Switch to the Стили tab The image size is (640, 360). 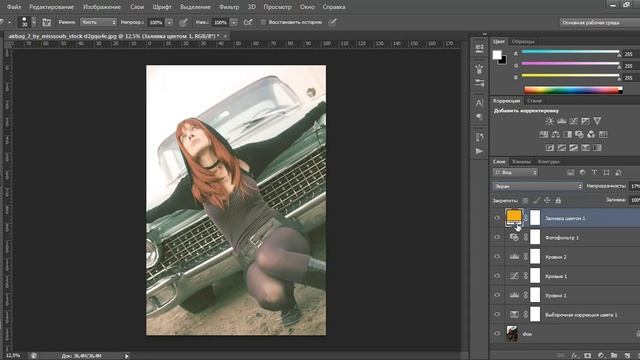point(534,100)
